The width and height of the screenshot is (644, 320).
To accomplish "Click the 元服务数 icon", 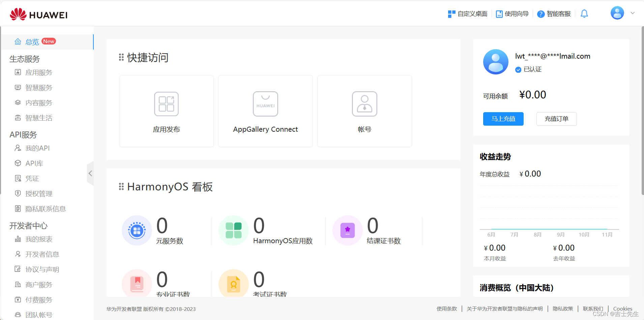I will (137, 230).
